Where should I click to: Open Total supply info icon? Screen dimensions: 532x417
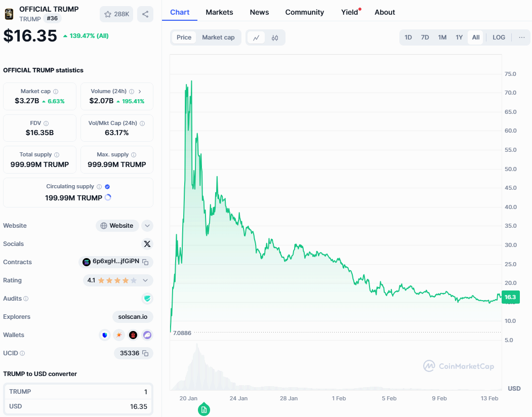(57, 155)
